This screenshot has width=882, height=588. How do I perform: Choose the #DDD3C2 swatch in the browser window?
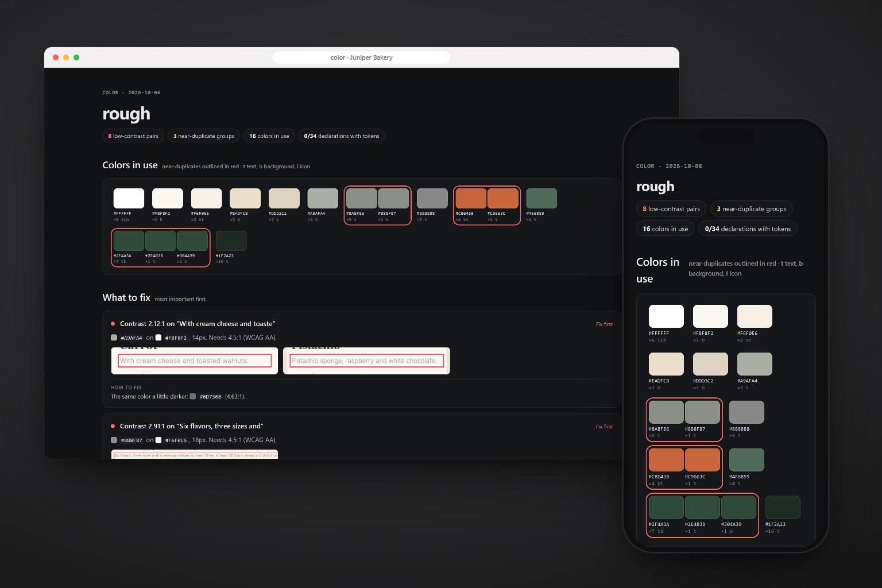pos(284,198)
